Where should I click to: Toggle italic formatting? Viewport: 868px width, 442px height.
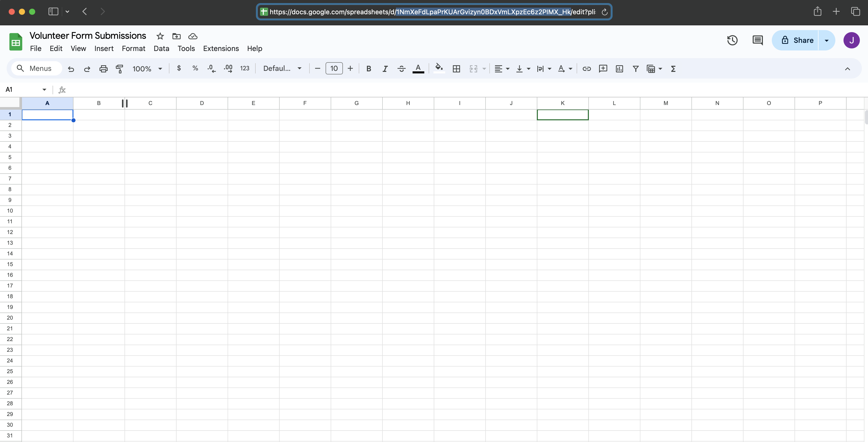(385, 69)
